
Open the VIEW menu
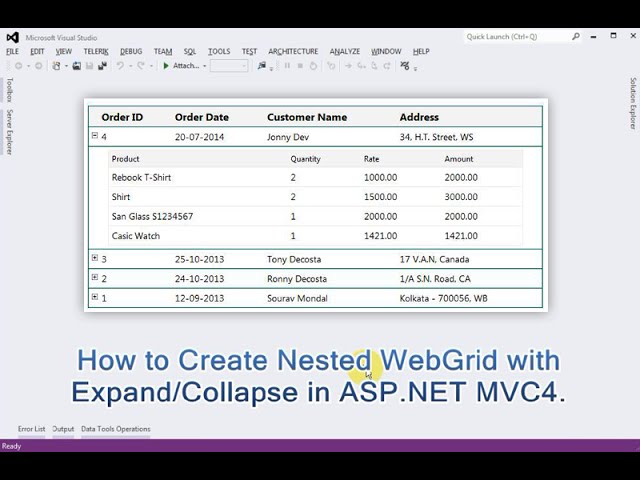[64, 51]
